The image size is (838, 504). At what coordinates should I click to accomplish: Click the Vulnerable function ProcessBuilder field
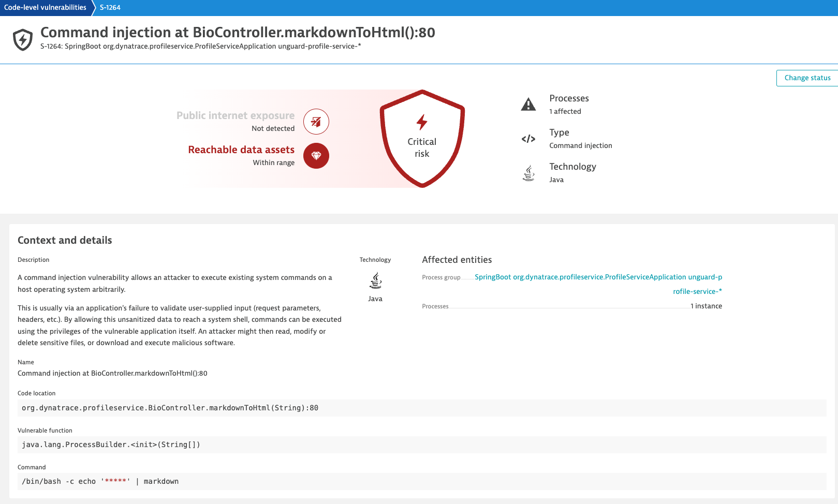tap(422, 444)
